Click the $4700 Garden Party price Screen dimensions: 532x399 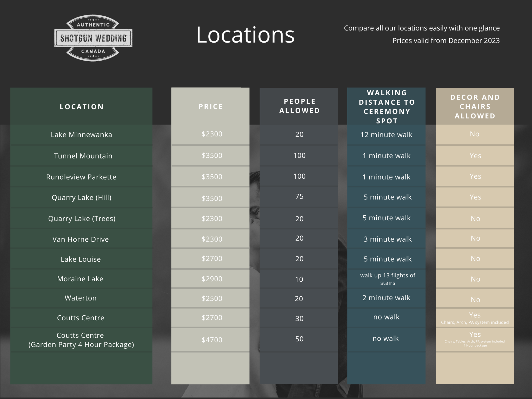pyautogui.click(x=212, y=340)
